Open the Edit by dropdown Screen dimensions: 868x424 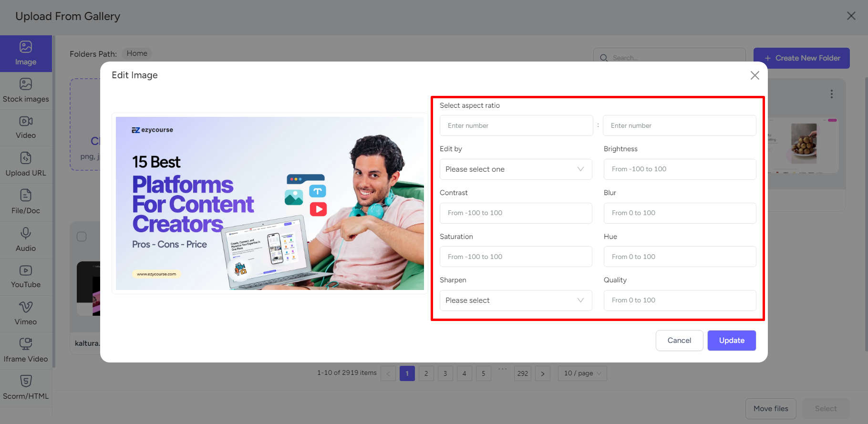(516, 169)
